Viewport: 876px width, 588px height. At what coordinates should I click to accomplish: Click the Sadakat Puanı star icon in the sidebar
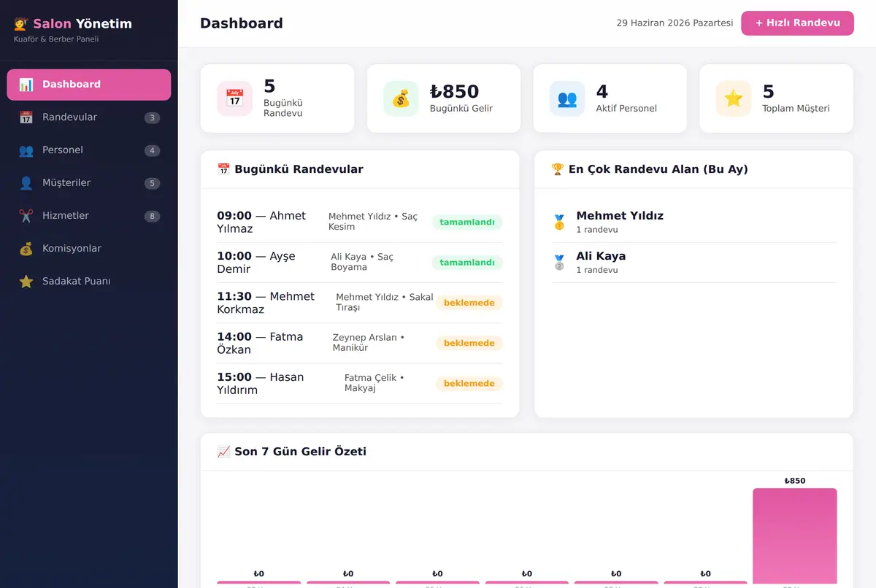[26, 282]
